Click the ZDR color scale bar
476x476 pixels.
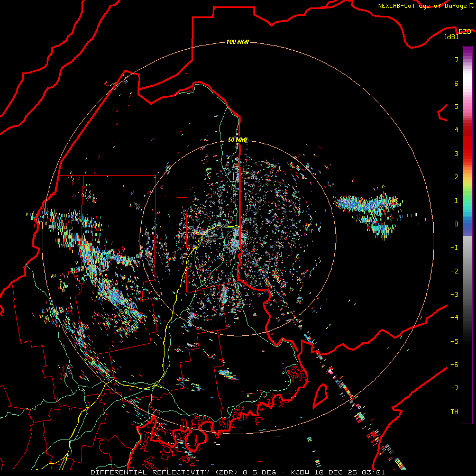[x=467, y=235]
